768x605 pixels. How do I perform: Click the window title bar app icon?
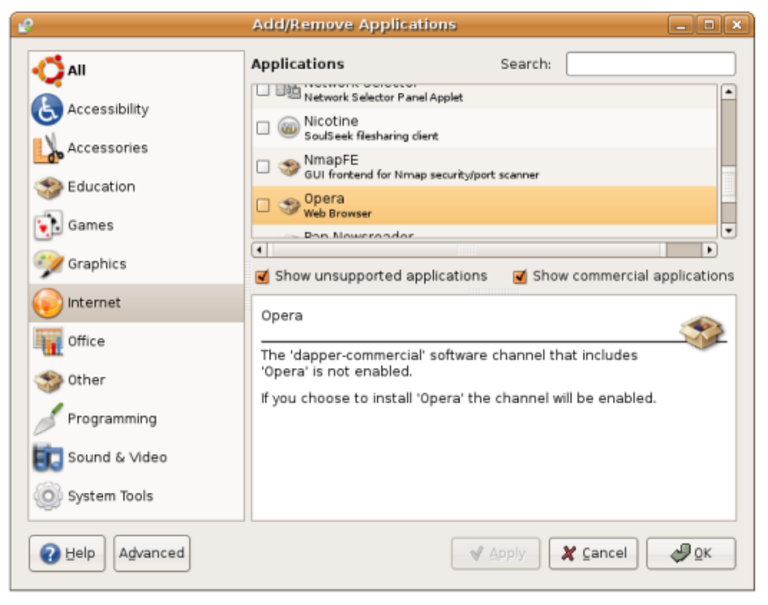pos(25,24)
